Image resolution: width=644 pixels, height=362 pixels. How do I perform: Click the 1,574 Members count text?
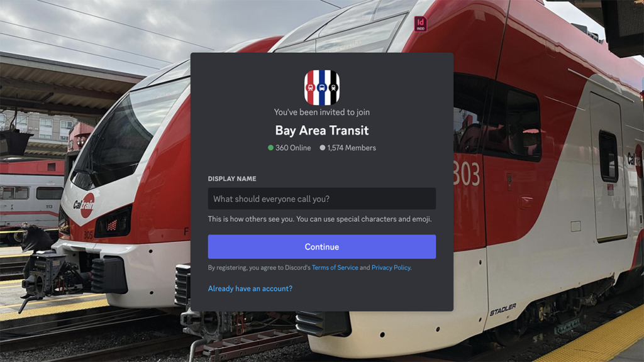[x=351, y=148]
